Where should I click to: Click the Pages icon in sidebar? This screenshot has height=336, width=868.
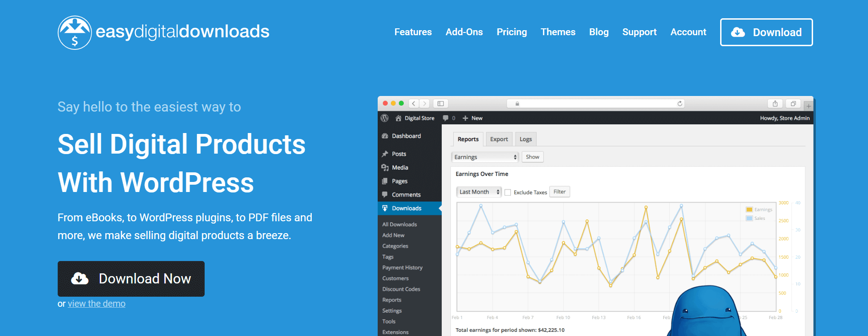385,181
